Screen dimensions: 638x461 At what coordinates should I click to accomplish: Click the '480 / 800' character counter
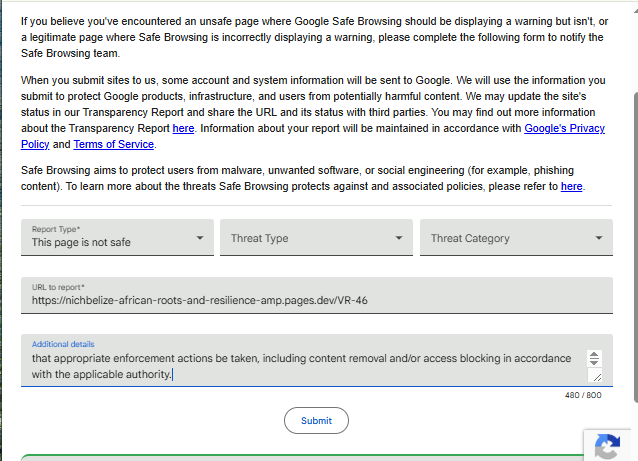583,395
